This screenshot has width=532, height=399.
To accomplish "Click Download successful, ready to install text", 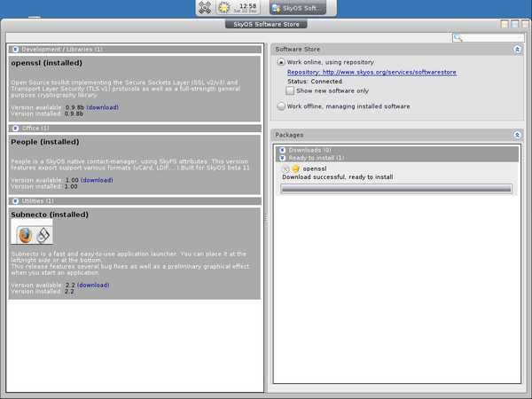I will coord(338,177).
